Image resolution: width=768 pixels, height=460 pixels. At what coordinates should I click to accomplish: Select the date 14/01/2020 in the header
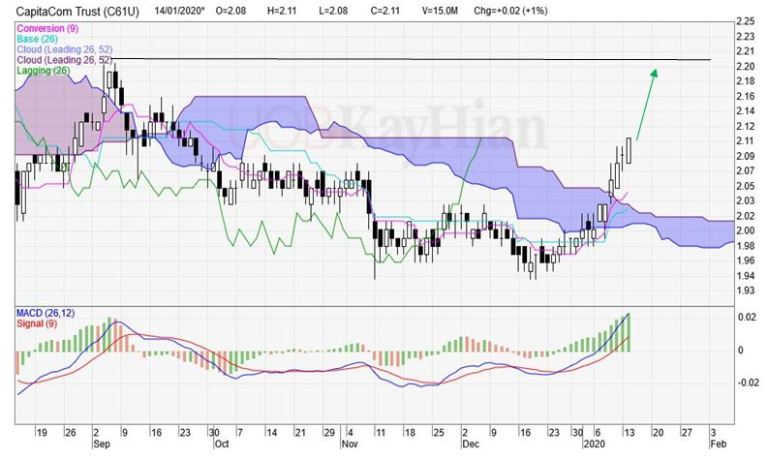coord(178,10)
